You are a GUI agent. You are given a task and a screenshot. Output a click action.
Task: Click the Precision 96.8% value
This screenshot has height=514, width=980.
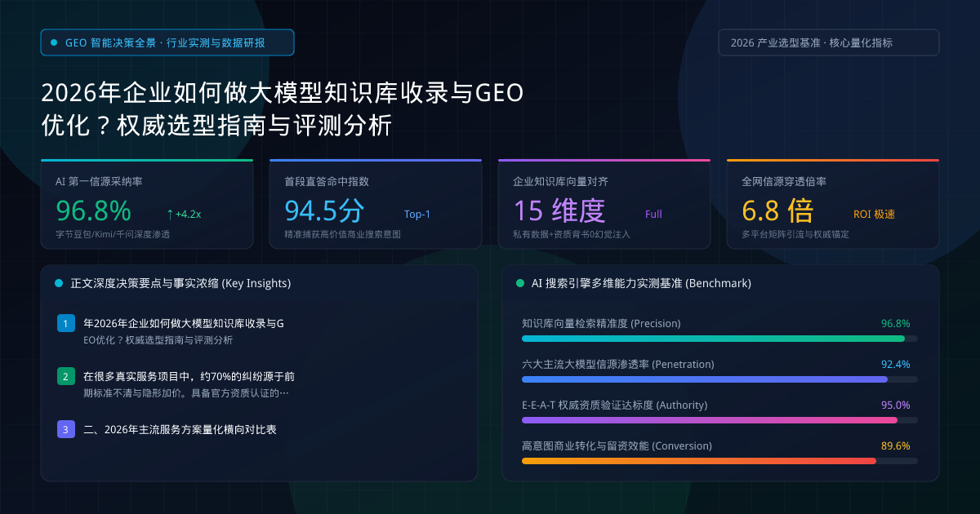point(895,324)
